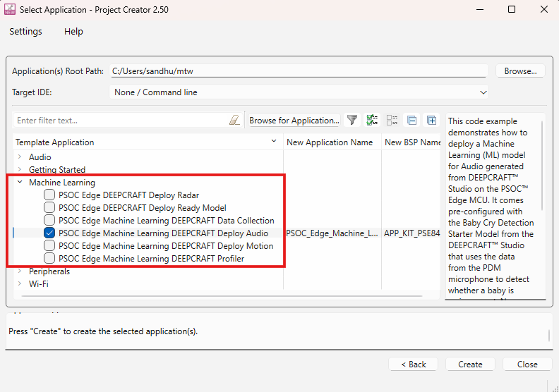Enable the DEEPCRAFT Profiler checkbox
Viewport: 559px width, 392px height.
point(49,259)
